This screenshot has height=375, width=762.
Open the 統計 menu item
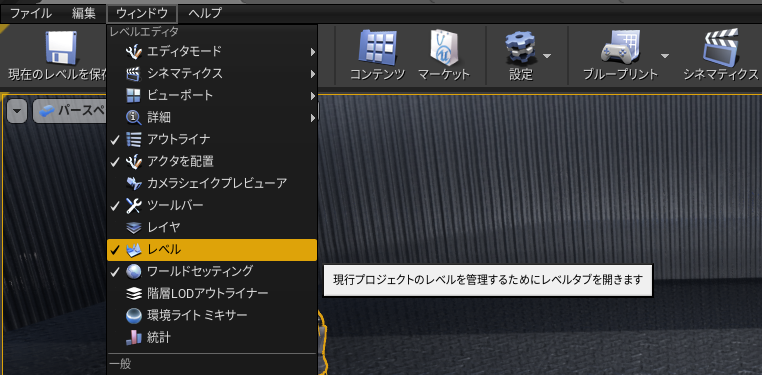click(212, 338)
